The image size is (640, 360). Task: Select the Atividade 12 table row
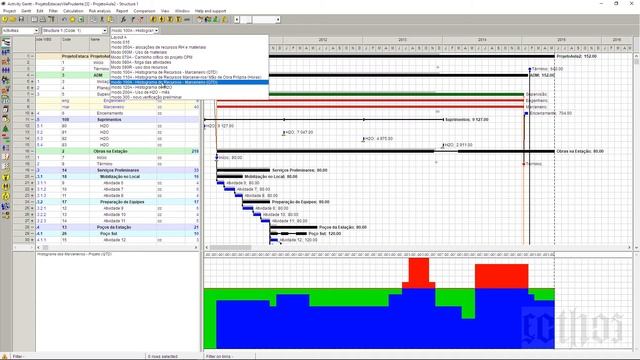118,240
